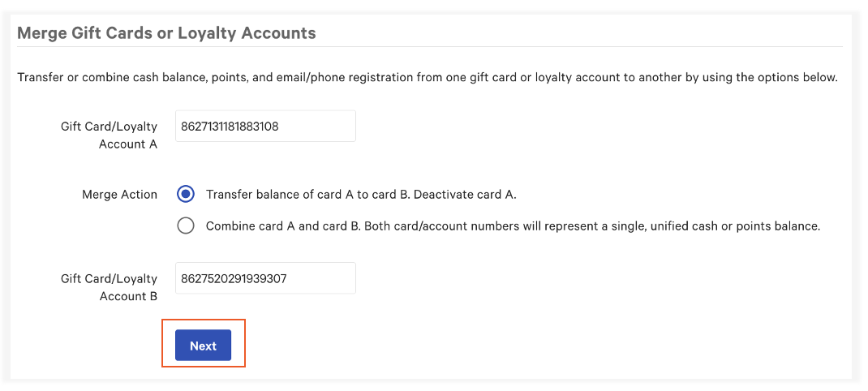Image resolution: width=868 pixels, height=391 pixels.
Task: Focus the Gift Card/Loyalty Account A field
Action: click(265, 127)
